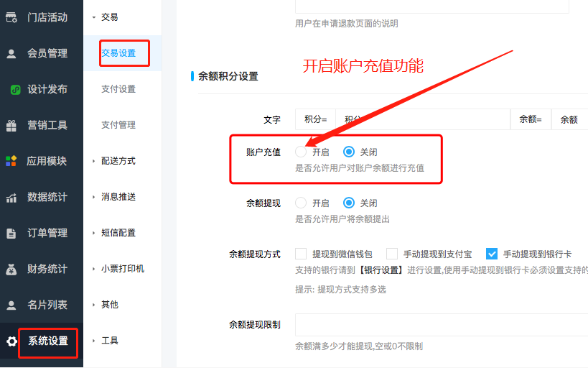This screenshot has height=368, width=588.
Task: Click the 余额提现方式 field label
Action: tap(255, 254)
